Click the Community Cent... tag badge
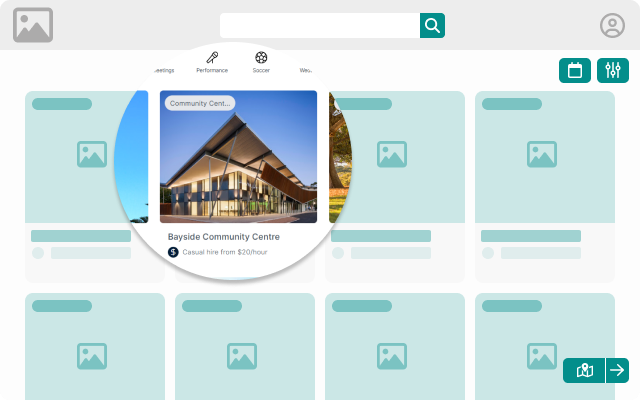Image resolution: width=640 pixels, height=400 pixels. click(200, 103)
